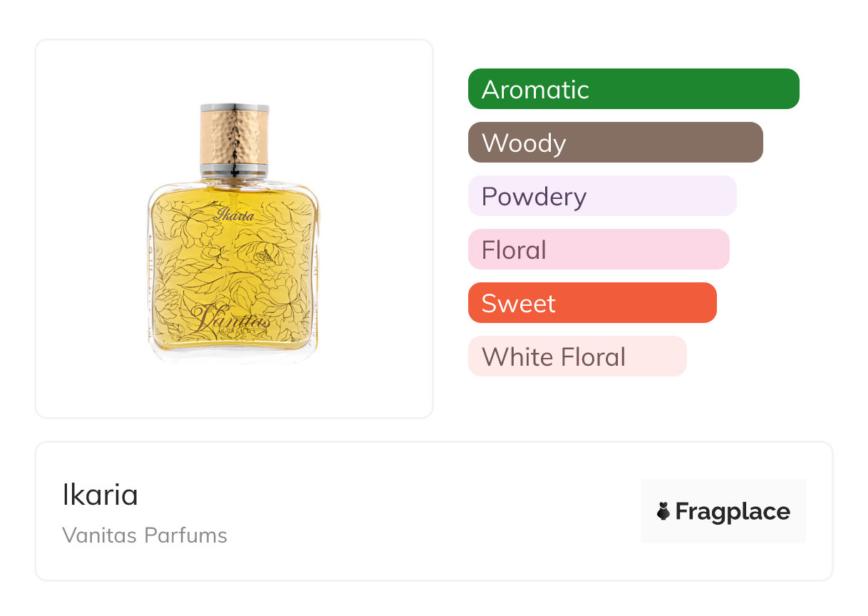
Task: Click the Vanitas script on the bottle
Action: pos(232,320)
